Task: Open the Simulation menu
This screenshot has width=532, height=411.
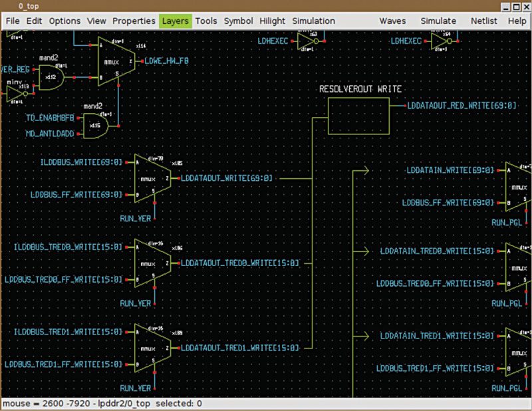Action: [x=313, y=21]
